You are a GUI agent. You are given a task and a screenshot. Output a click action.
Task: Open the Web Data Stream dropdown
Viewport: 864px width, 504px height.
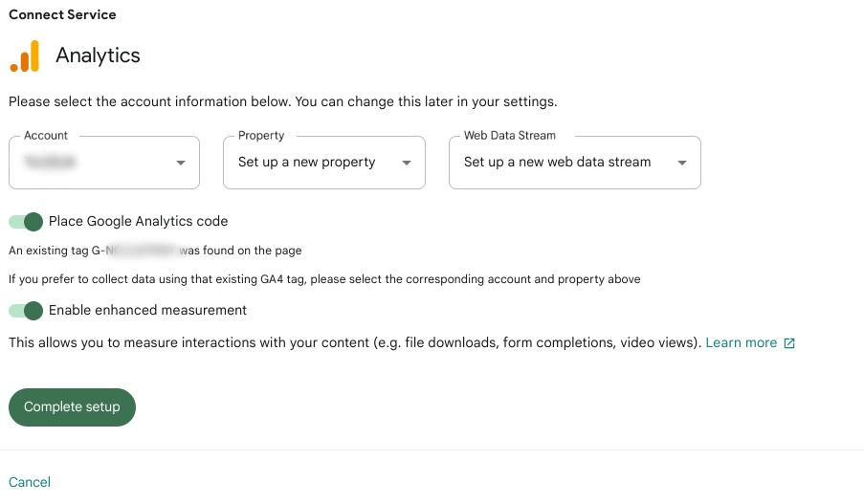tap(575, 163)
